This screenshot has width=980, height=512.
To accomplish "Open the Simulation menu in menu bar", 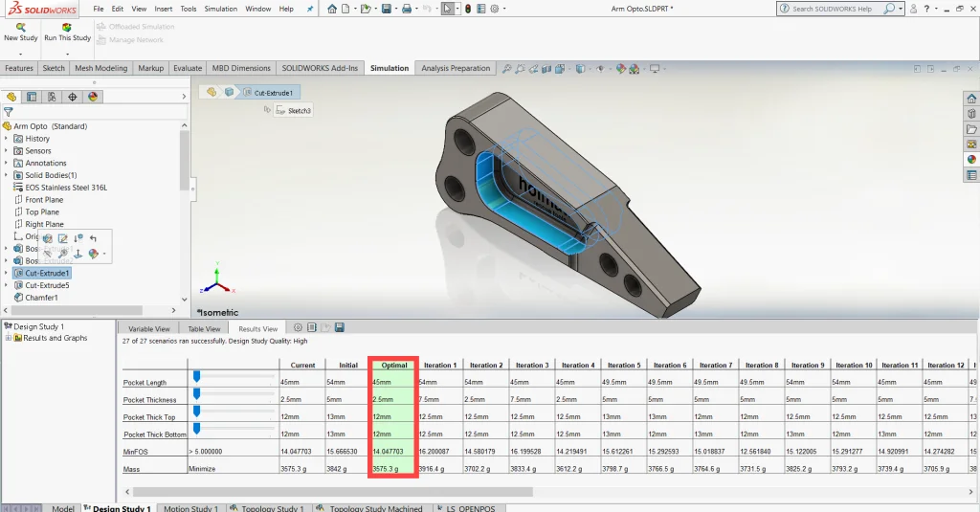I will (x=220, y=9).
